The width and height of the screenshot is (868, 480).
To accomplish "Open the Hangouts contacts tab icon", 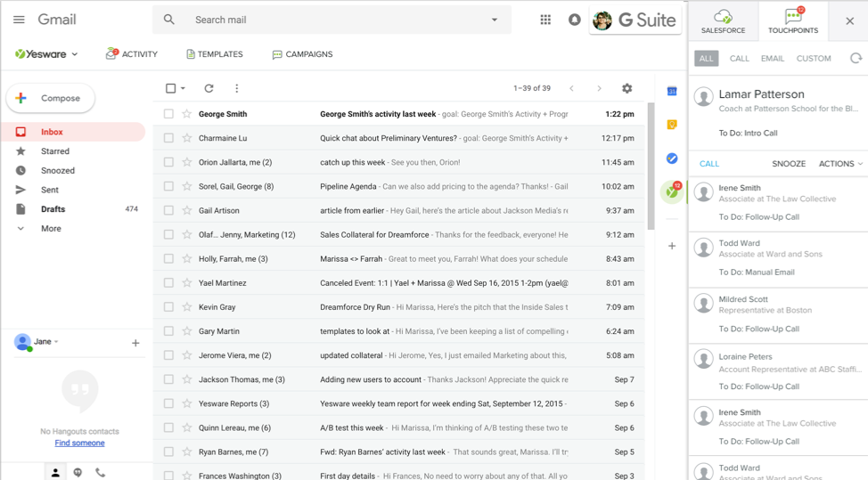I will (x=55, y=472).
